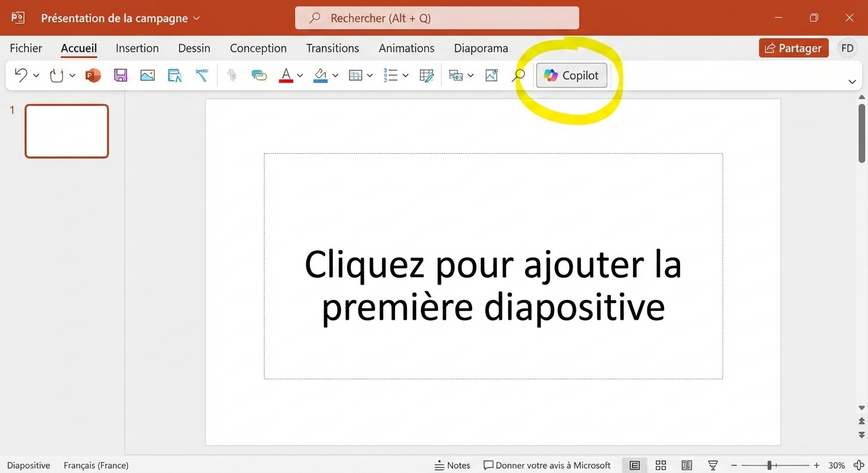The height and width of the screenshot is (473, 868).
Task: Apply the blue shape fill bucket
Action: (x=321, y=75)
